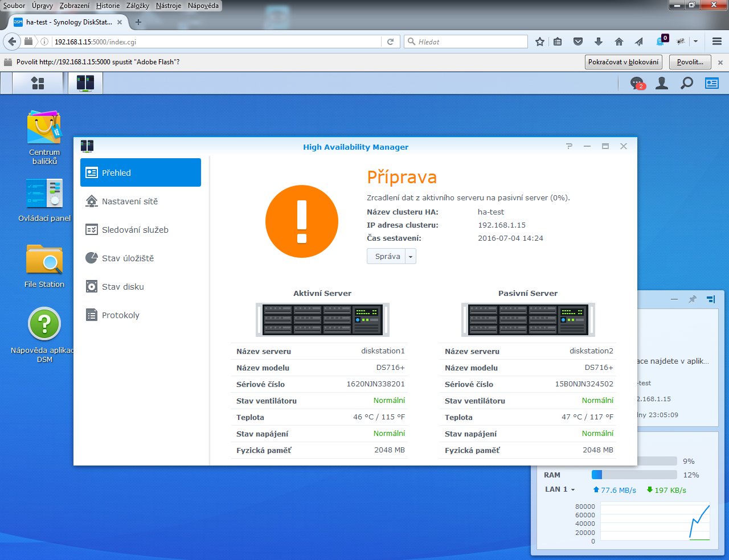Open the DSM Main Menu grid icon
729x560 pixels.
click(38, 83)
